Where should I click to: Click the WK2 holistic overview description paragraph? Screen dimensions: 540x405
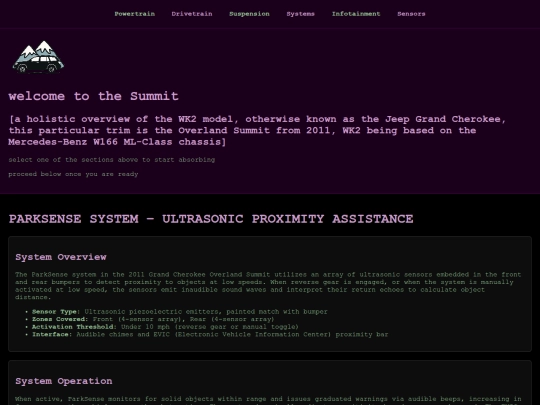pos(257,131)
